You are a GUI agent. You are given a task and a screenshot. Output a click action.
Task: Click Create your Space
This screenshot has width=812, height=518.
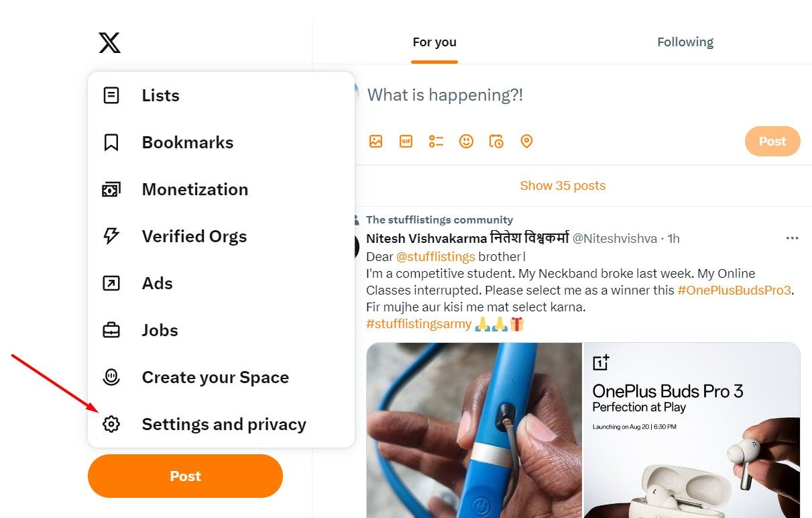[215, 377]
